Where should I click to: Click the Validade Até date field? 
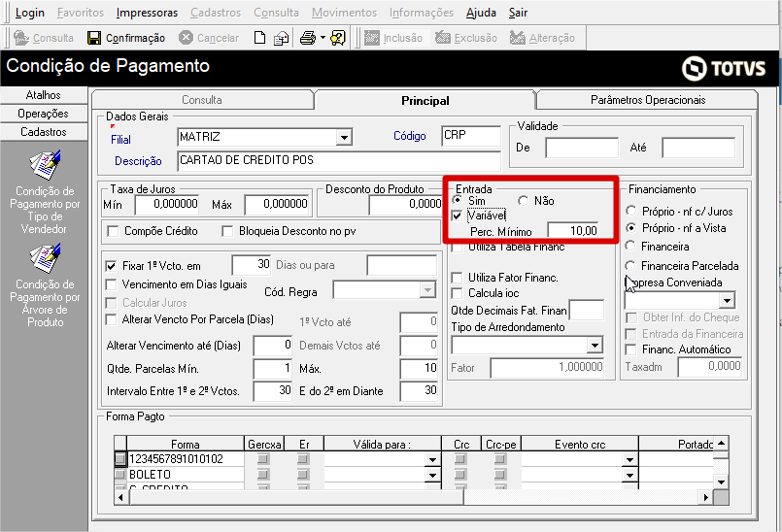[698, 148]
